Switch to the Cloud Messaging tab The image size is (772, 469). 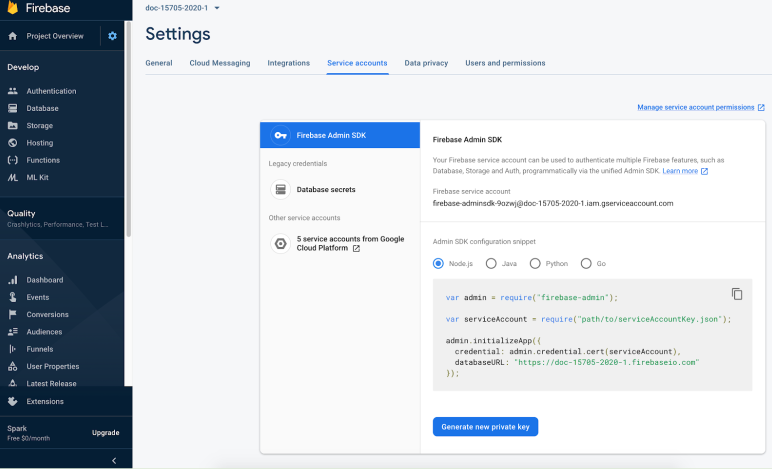(220, 63)
